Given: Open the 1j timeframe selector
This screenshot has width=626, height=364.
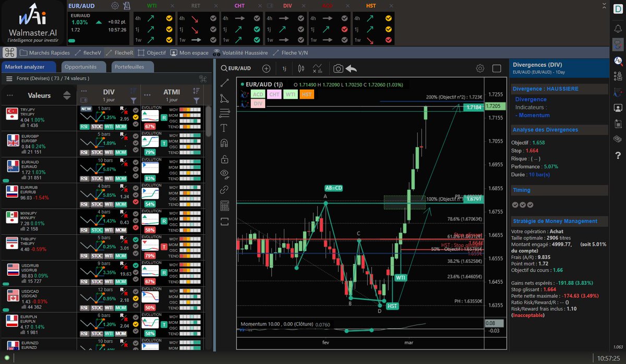Looking at the screenshot, I should pyautogui.click(x=284, y=68).
